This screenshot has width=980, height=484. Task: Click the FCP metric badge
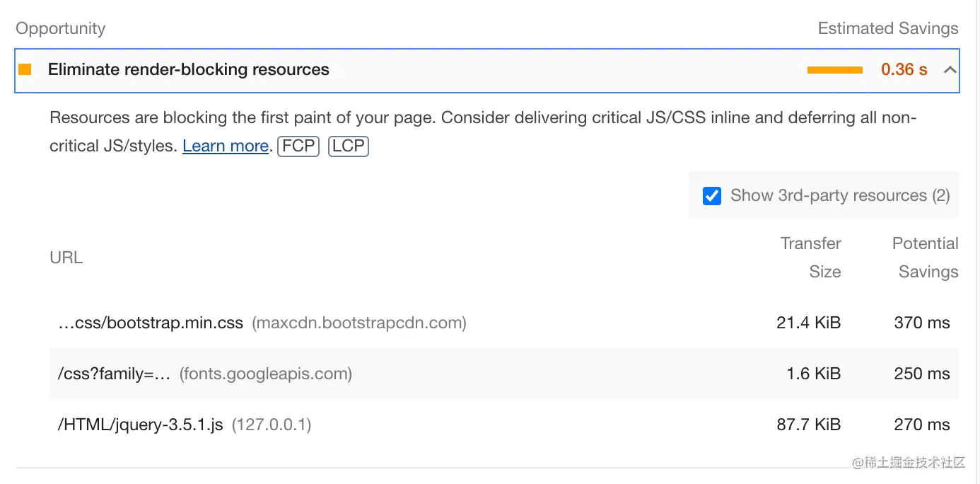click(x=298, y=146)
